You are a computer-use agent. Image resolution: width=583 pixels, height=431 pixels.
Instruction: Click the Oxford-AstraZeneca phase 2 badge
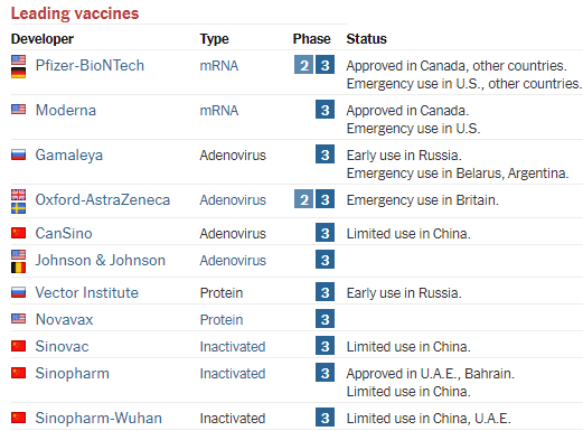pos(303,199)
